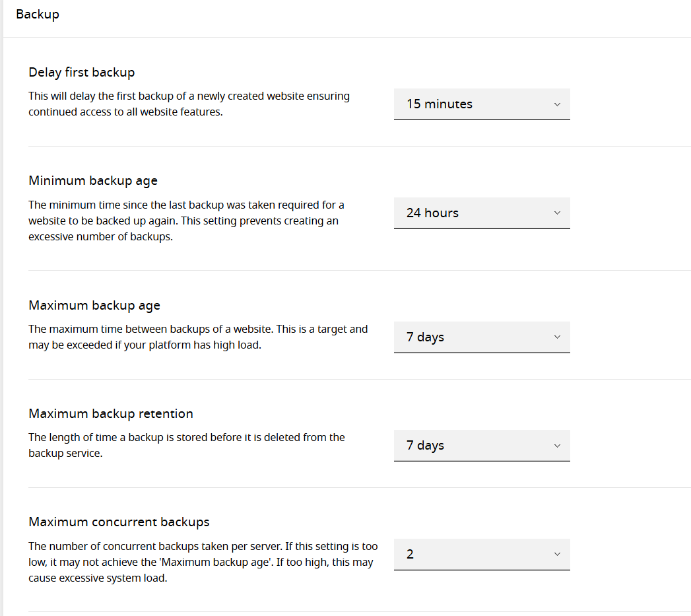Open the Maximum backup retention dropdown
The width and height of the screenshot is (691, 616).
[481, 445]
